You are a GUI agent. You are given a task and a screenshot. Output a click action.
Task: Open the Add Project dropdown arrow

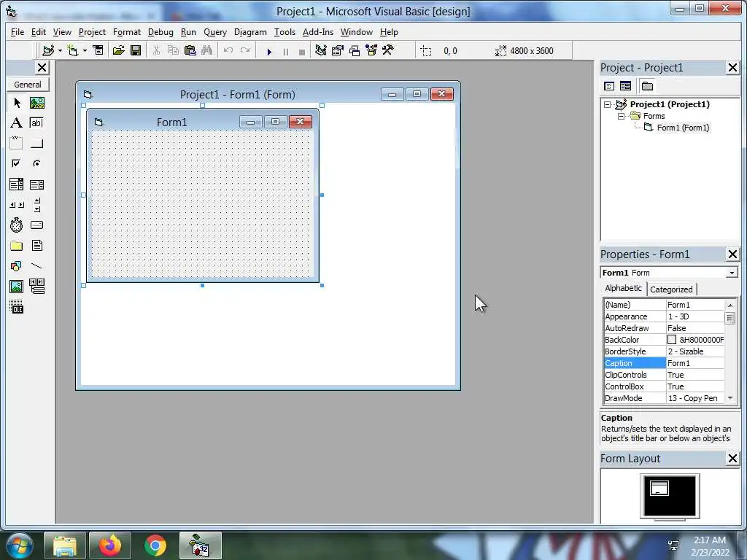(60, 50)
